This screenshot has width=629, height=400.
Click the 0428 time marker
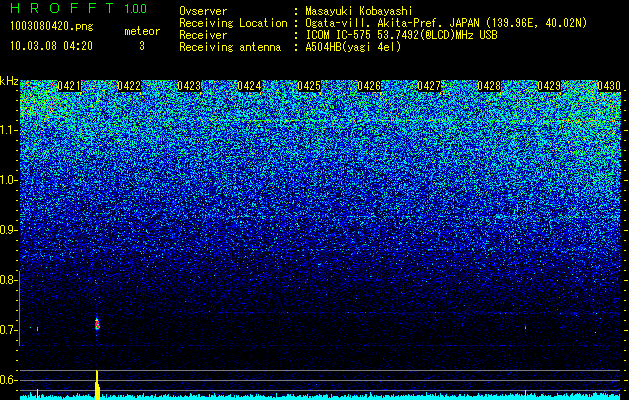(489, 86)
